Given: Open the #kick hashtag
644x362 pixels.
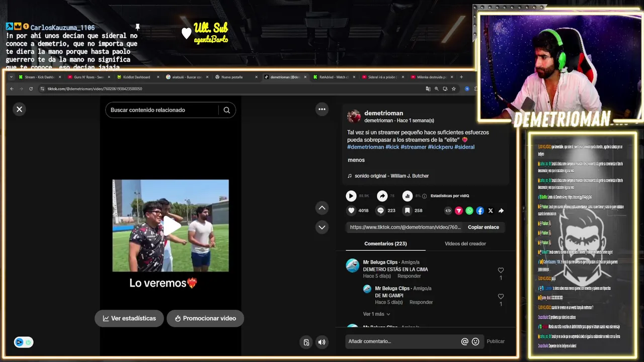Looking at the screenshot, I should (392, 147).
